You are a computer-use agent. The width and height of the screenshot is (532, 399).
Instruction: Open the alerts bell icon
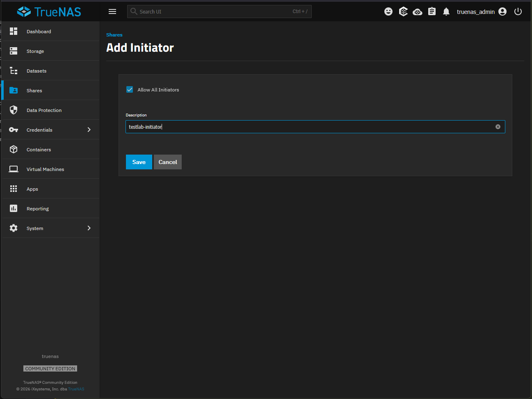pyautogui.click(x=446, y=11)
